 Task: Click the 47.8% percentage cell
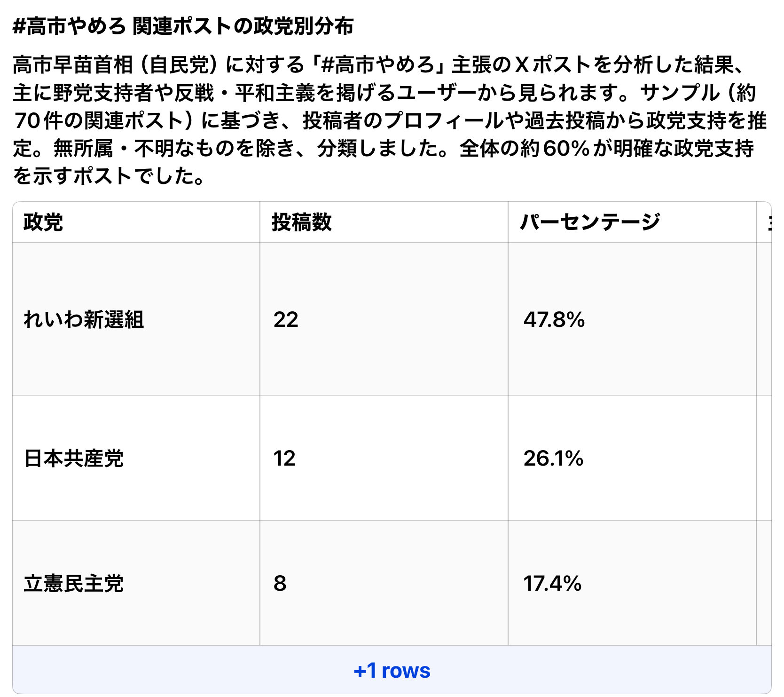coord(554,319)
